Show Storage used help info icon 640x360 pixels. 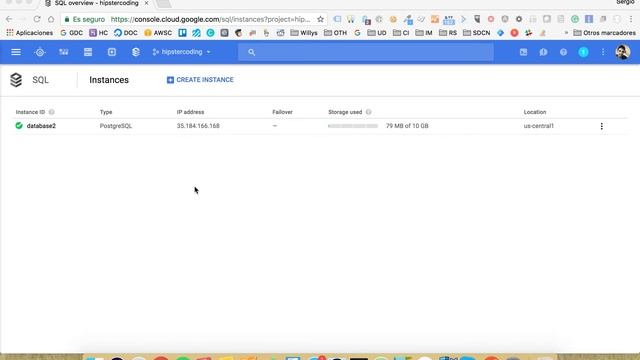point(368,112)
